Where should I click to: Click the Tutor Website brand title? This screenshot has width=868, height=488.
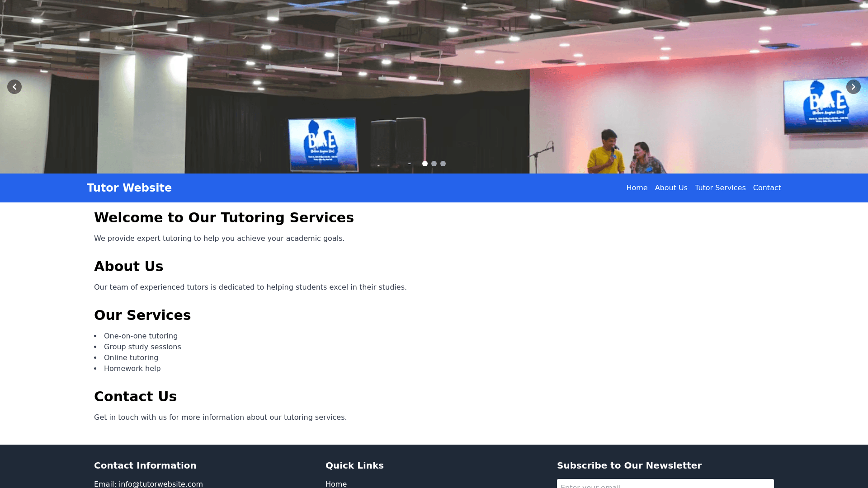point(129,188)
